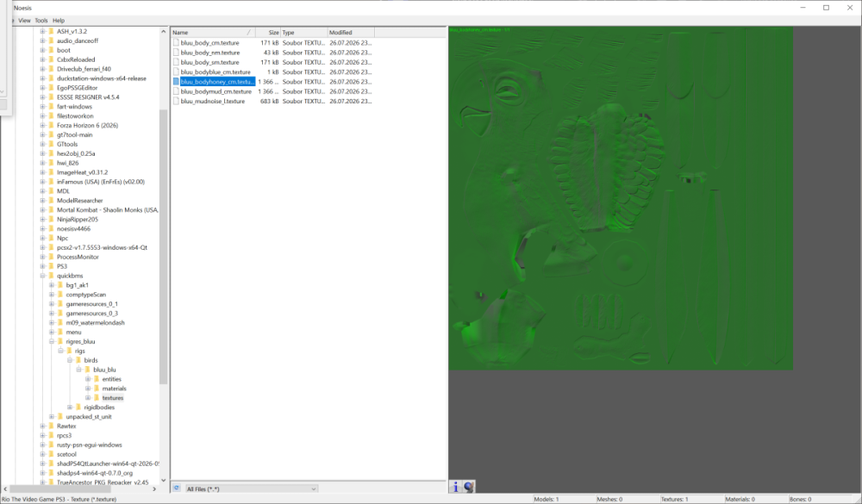Click the m09_watermelondash folder icon

pos(60,322)
